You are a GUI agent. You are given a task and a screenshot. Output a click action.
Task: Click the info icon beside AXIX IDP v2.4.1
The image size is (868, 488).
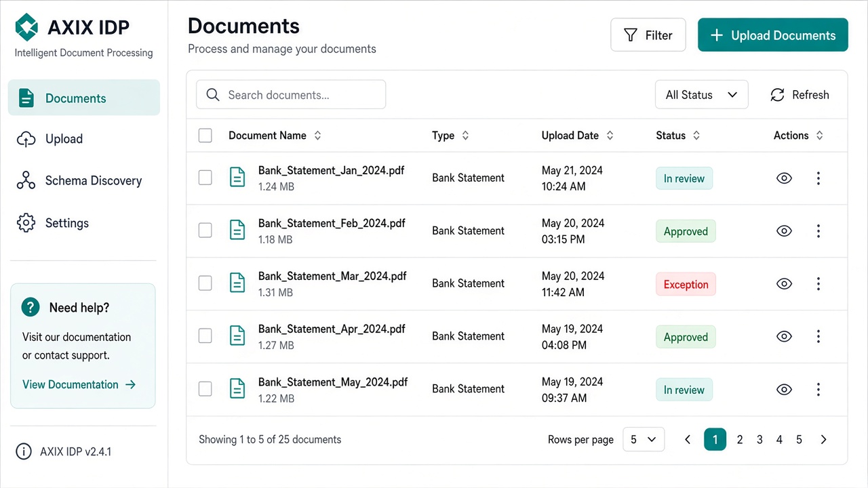click(x=24, y=451)
